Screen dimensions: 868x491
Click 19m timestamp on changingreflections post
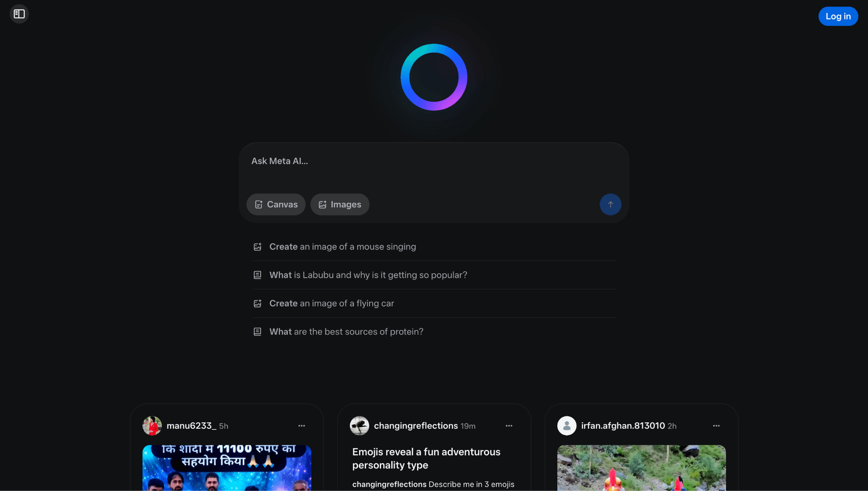coord(468,426)
